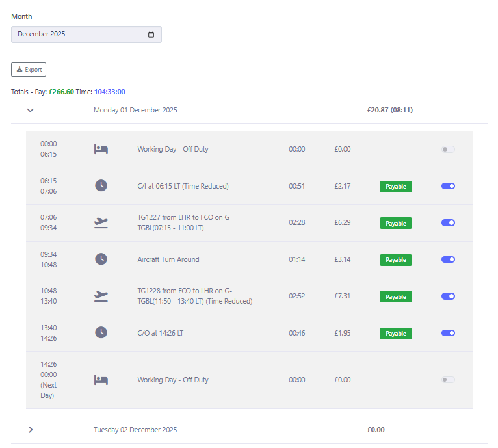Toggle the TG1228 flight payable switch
Image resolution: width=498 pixels, height=448 pixels.
[448, 296]
